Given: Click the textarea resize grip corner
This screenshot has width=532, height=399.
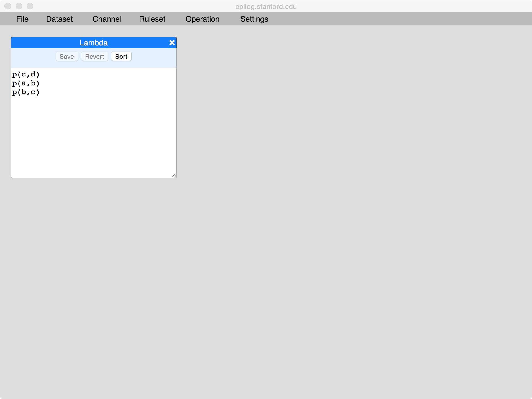Looking at the screenshot, I should pyautogui.click(x=174, y=175).
